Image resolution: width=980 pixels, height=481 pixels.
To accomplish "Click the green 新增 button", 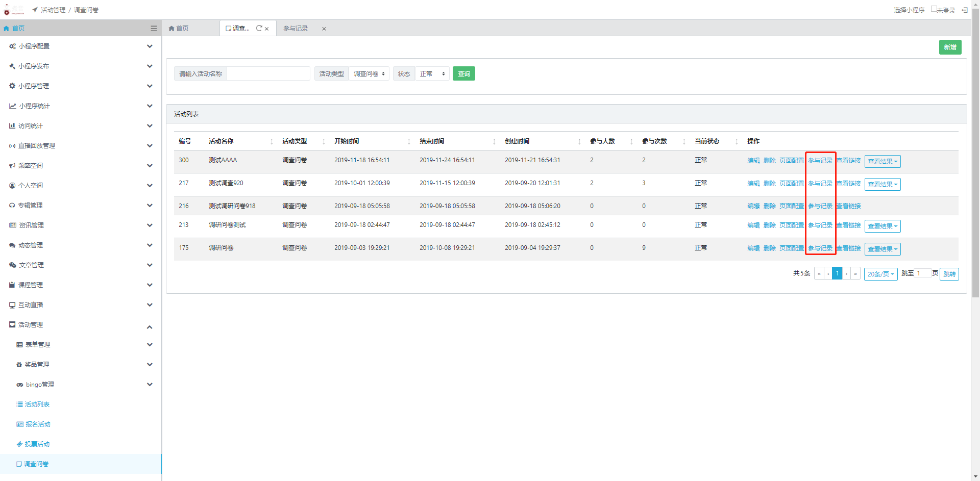I will click(950, 47).
